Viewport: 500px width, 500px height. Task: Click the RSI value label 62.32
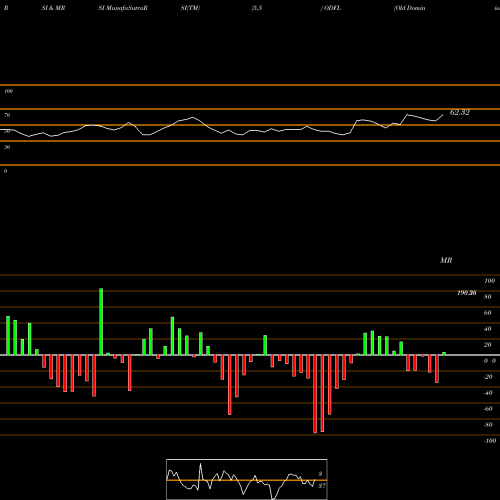(460, 112)
